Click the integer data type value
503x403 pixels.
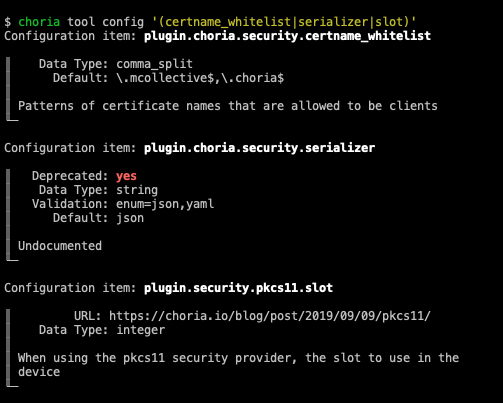[140, 330]
